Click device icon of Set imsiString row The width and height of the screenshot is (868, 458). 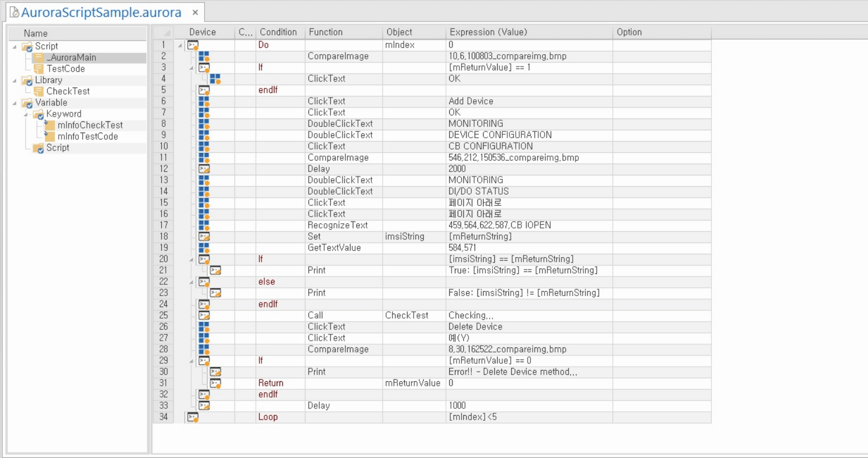204,237
